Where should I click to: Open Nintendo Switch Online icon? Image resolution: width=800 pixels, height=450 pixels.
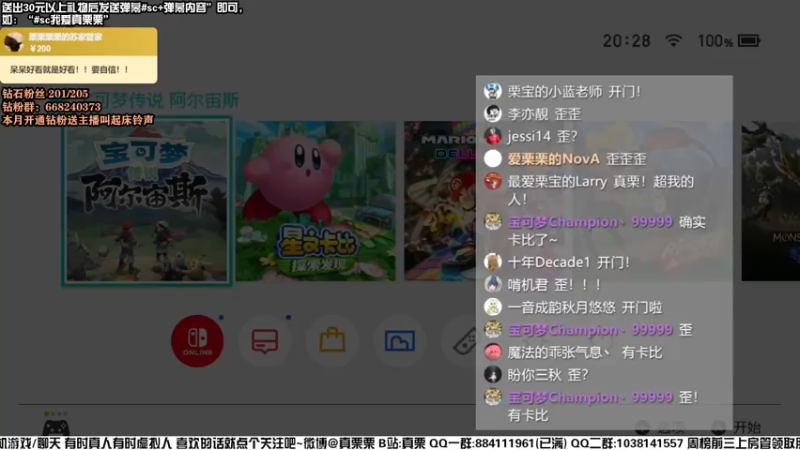197,341
